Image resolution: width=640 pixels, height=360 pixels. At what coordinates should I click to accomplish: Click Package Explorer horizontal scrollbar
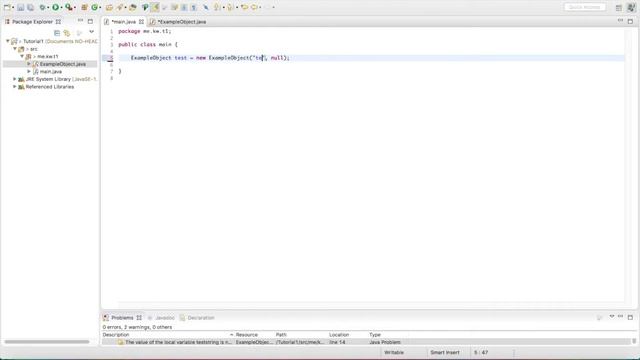pos(47,342)
